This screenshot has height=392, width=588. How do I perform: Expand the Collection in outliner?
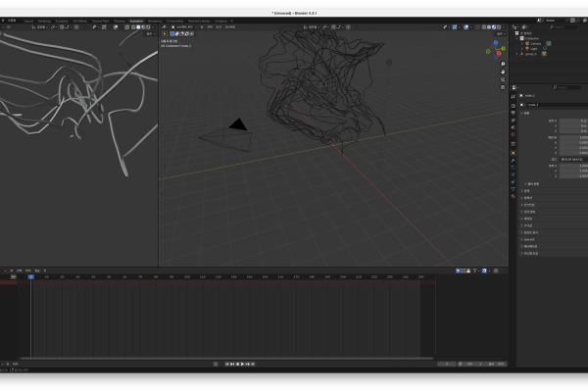(518, 38)
